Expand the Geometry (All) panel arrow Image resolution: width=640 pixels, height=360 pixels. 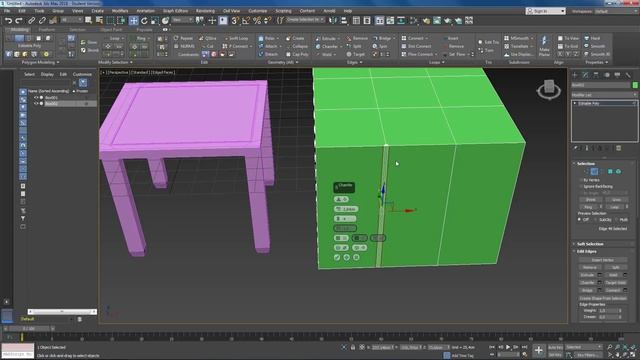[297, 62]
